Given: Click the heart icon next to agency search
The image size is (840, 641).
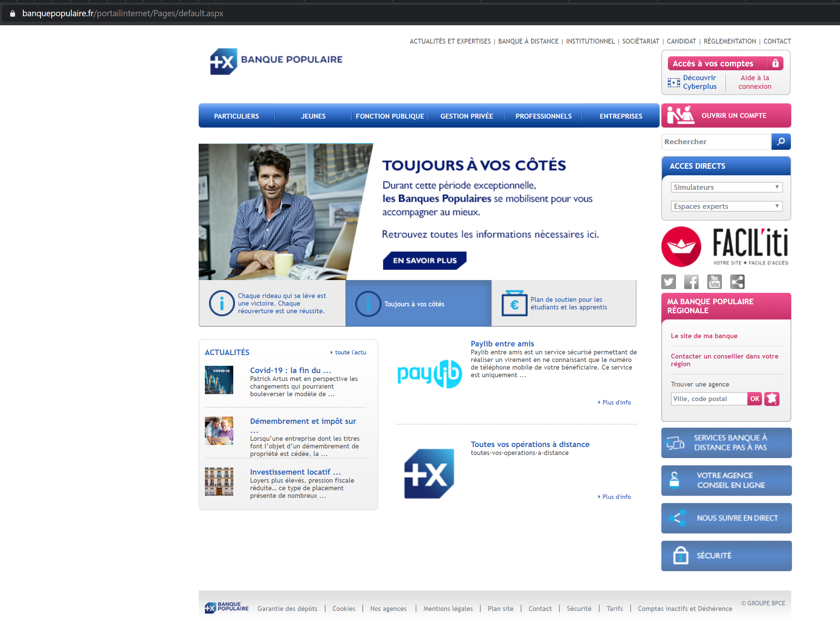Looking at the screenshot, I should point(772,398).
